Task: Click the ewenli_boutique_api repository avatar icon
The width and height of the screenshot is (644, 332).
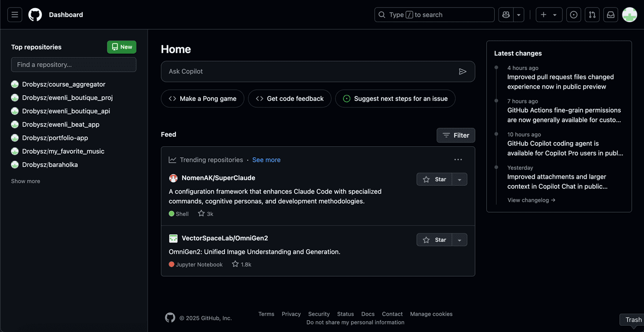Action: click(x=15, y=111)
